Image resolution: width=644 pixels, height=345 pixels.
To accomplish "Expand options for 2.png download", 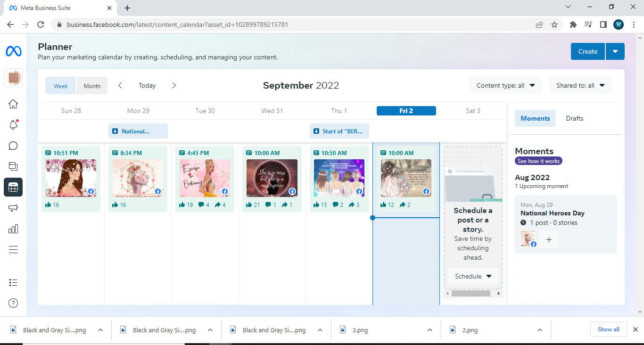I will point(540,330).
